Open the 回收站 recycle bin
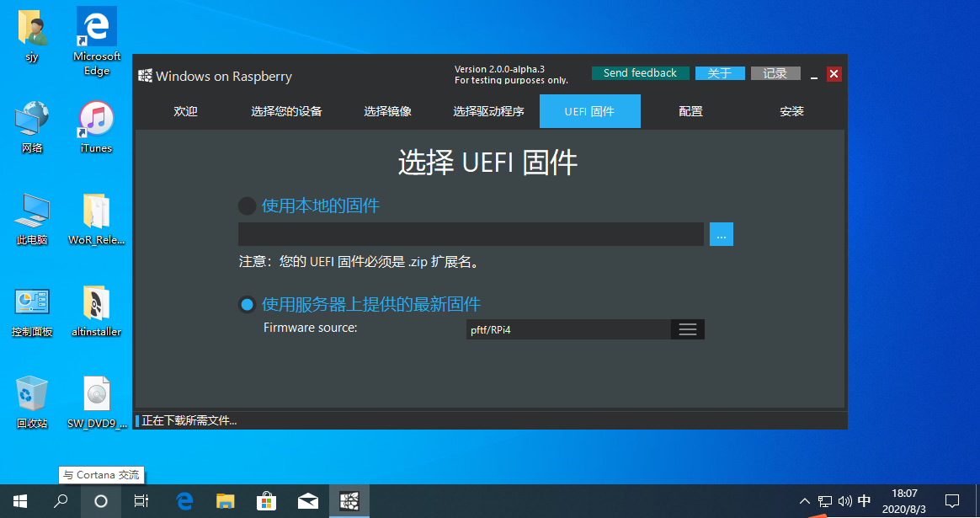This screenshot has height=518, width=980. tap(32, 403)
